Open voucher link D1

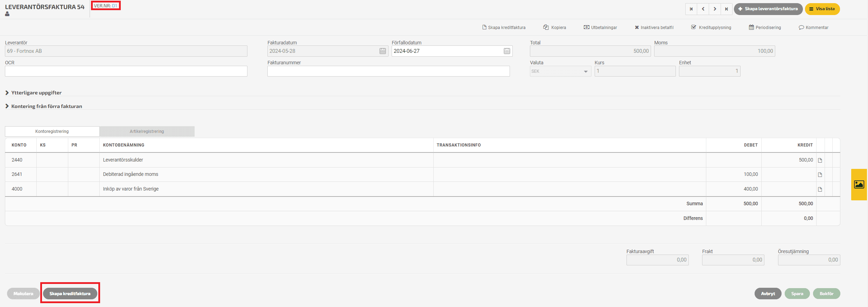pos(114,6)
